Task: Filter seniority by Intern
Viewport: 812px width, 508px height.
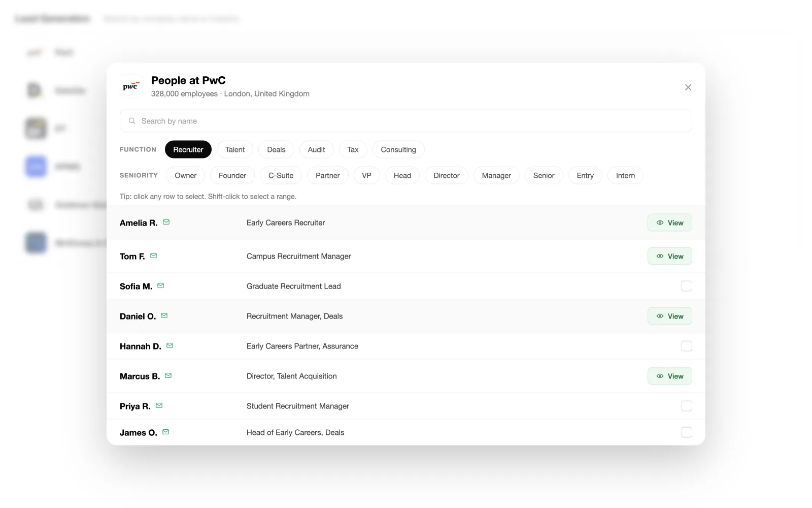Action: tap(625, 175)
